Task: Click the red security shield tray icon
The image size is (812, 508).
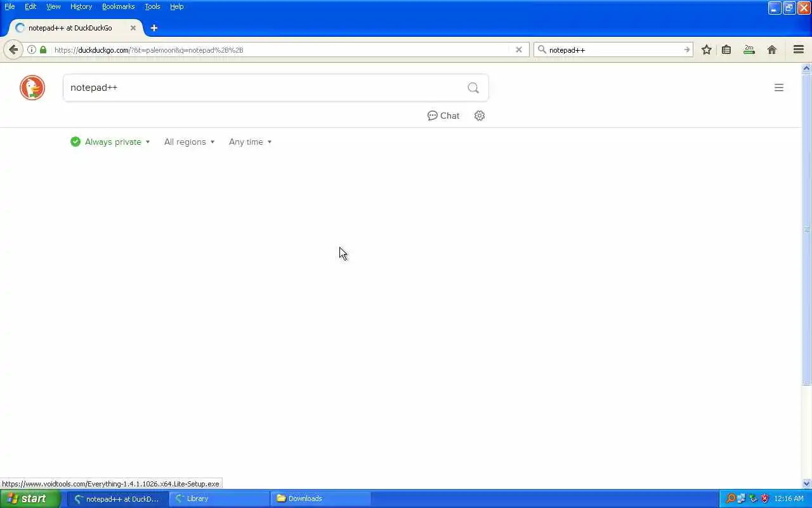Action: (764, 498)
